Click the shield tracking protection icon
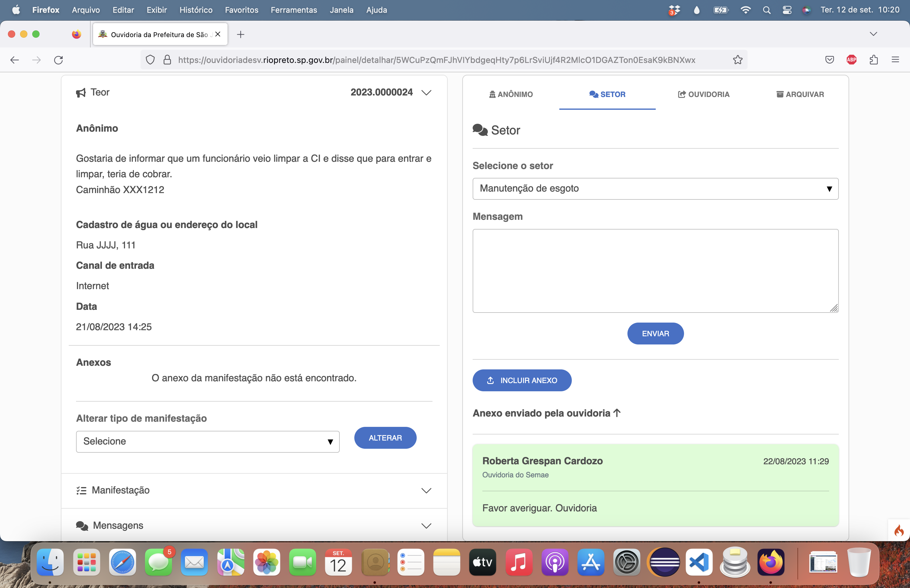Viewport: 910px width, 588px height. (x=150, y=60)
